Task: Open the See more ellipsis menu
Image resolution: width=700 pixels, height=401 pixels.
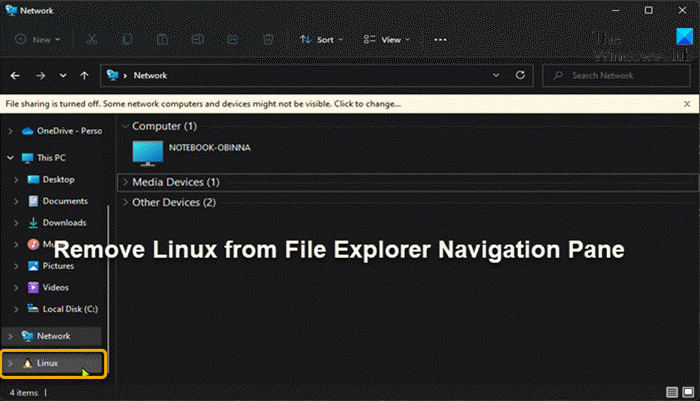Action: 440,39
